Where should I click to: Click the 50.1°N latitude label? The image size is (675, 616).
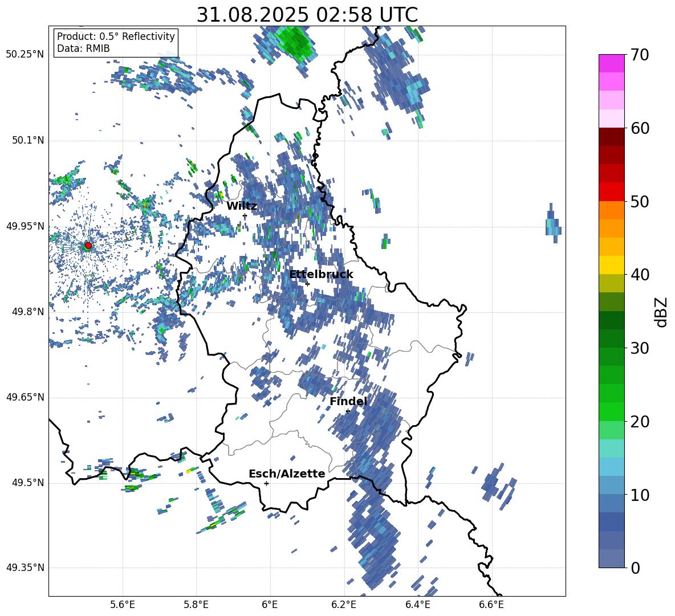(27, 140)
